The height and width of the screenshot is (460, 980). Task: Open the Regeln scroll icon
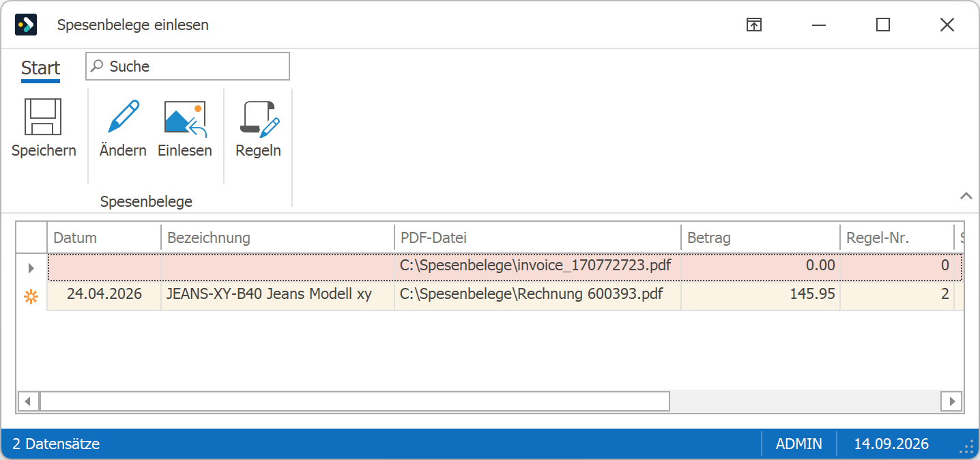click(259, 119)
